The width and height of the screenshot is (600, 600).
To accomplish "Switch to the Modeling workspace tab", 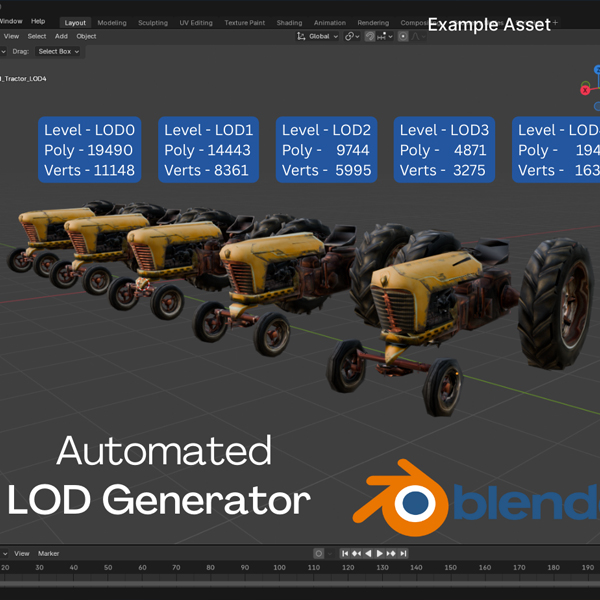I will click(111, 22).
